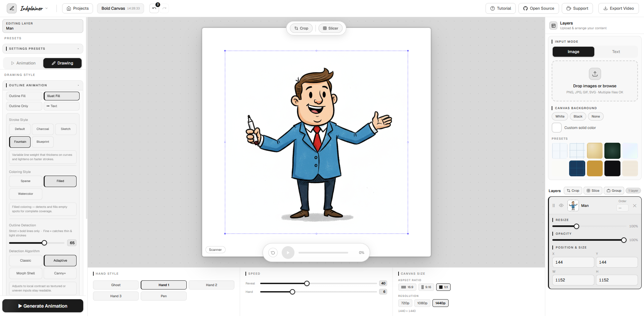The image size is (644, 316).
Task: Click the Layers panel icon
Action: pyautogui.click(x=553, y=26)
